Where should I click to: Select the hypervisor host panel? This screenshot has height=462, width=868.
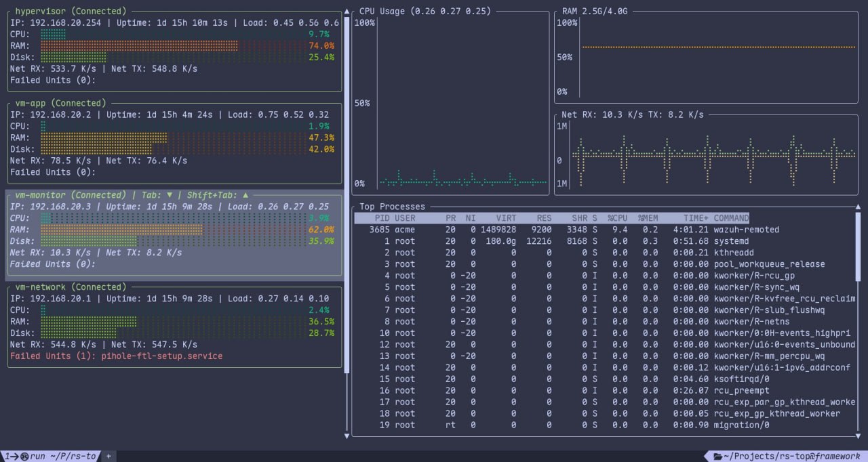(174, 49)
